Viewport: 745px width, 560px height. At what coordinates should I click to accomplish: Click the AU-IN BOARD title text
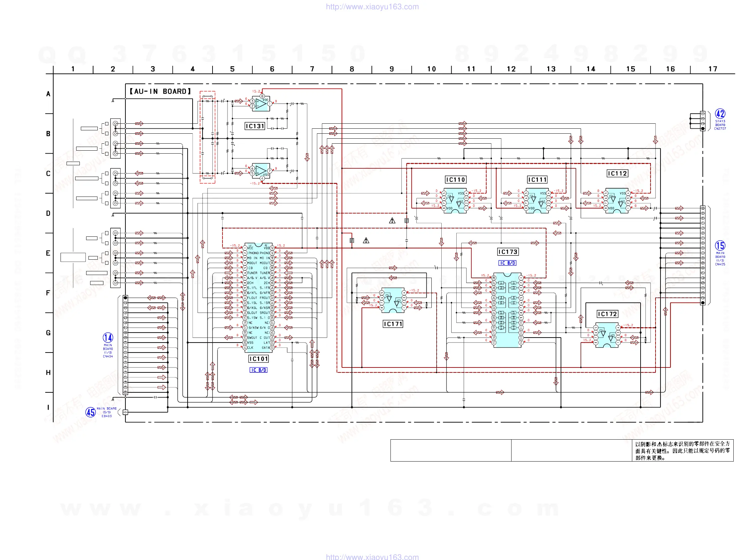coord(160,91)
